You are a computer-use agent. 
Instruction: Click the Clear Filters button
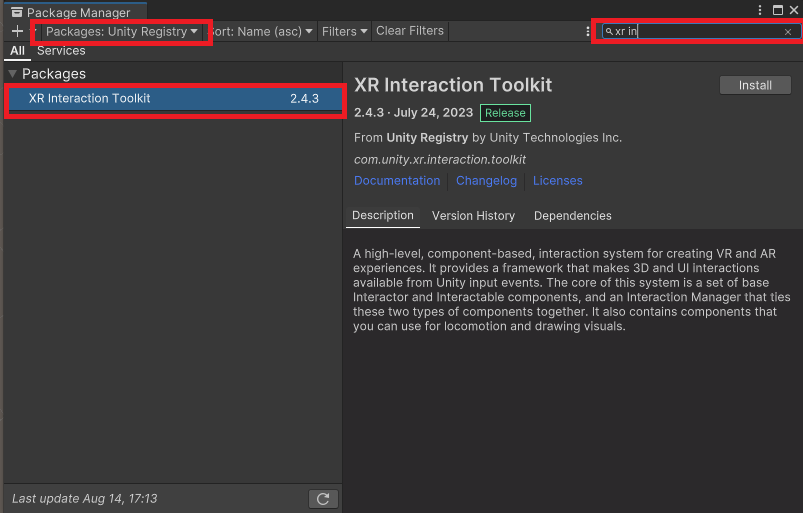410,31
